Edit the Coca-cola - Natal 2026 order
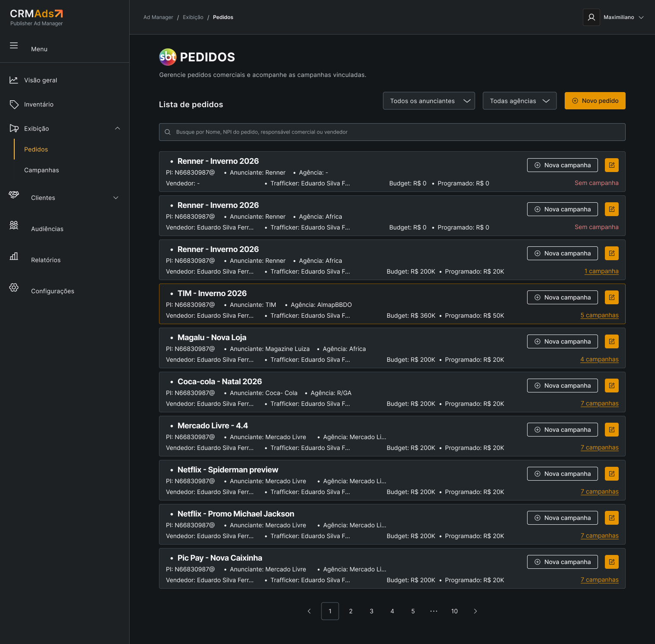 (x=612, y=386)
